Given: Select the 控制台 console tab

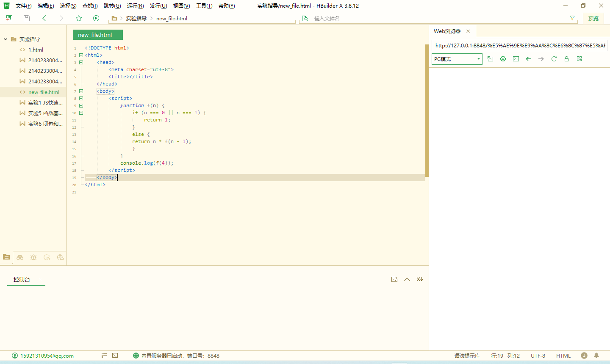Looking at the screenshot, I should point(22,279).
